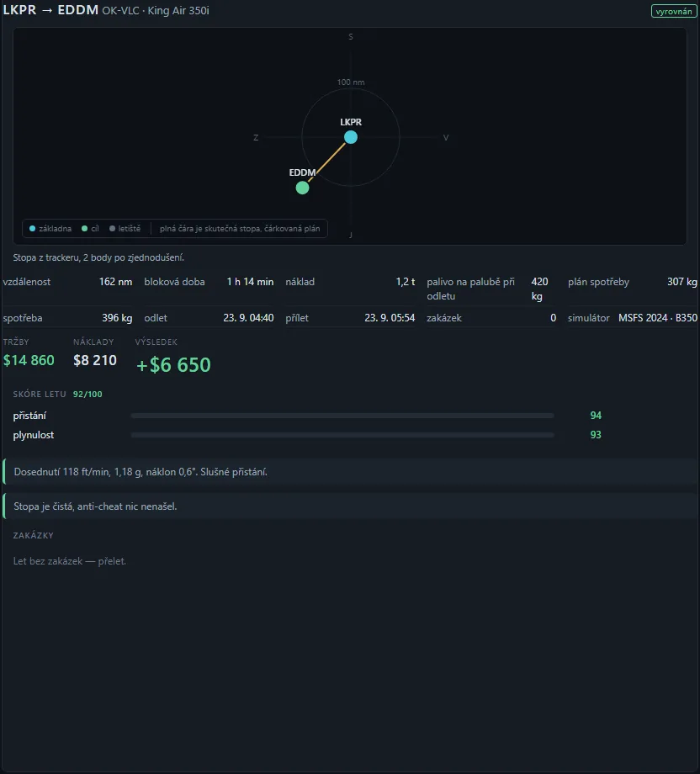Screen dimensions: 700x774
Task: Click the west compass label Z on map
Action: click(x=256, y=138)
